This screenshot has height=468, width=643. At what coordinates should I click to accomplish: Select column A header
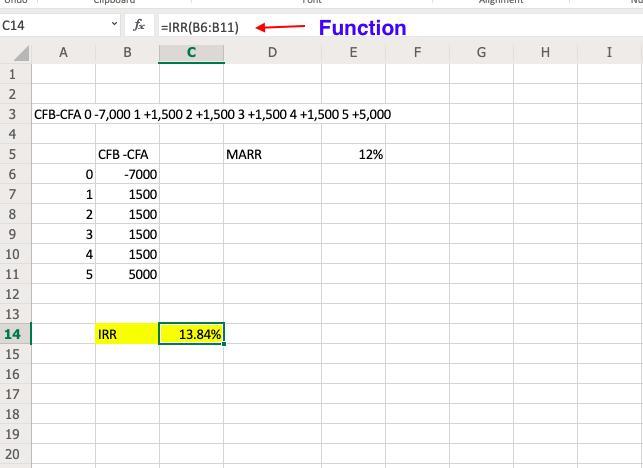pyautogui.click(x=63, y=53)
